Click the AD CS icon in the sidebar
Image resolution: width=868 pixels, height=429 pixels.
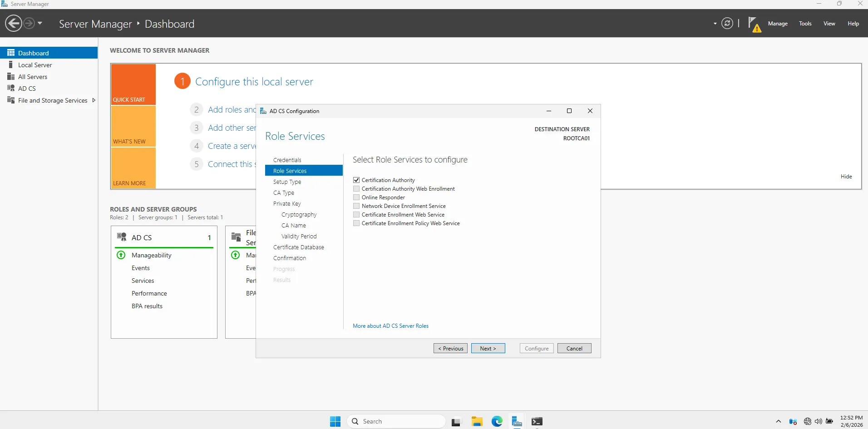coord(11,88)
